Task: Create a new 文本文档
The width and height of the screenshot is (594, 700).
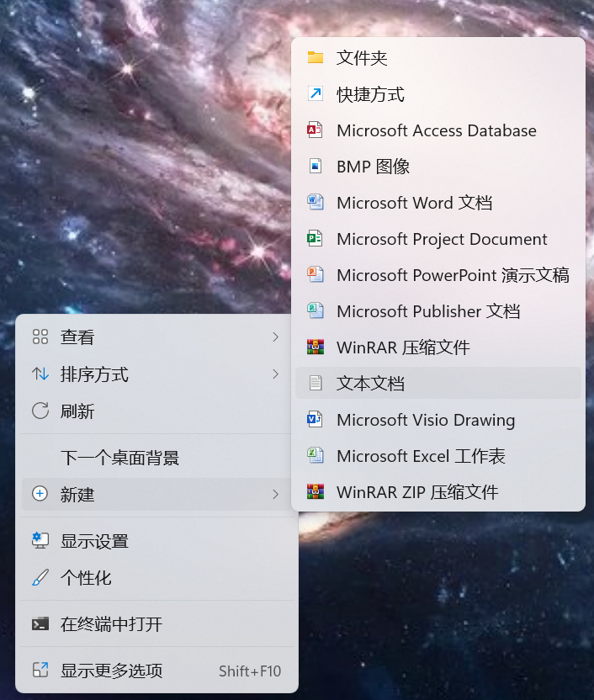Action: pyautogui.click(x=438, y=383)
